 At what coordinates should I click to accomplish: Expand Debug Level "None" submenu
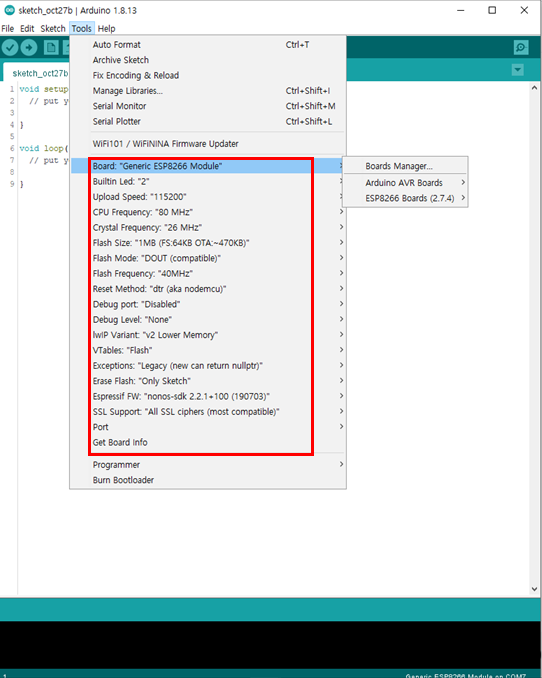pos(208,320)
